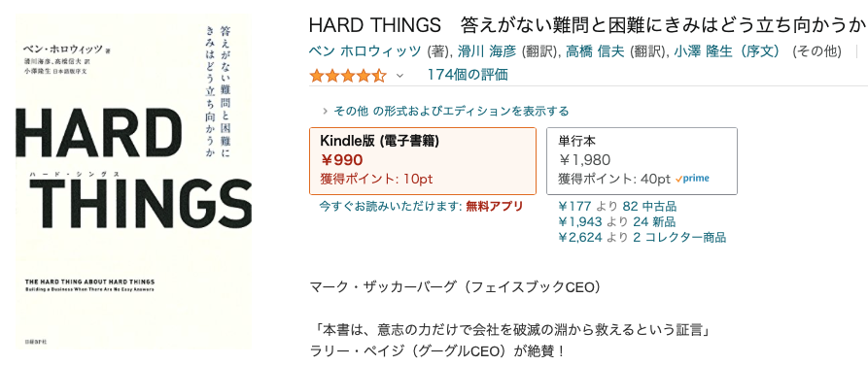Expand その他 の形式およびエディション chevron

coord(326,112)
